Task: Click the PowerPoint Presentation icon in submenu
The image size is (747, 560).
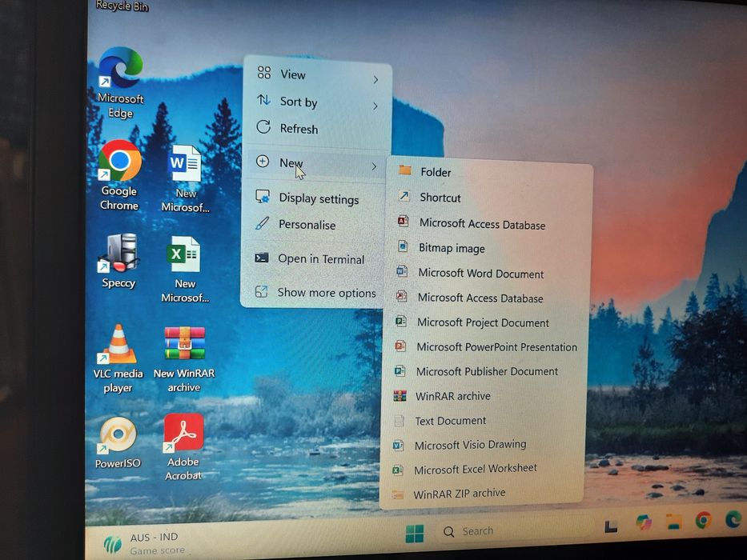Action: (400, 346)
